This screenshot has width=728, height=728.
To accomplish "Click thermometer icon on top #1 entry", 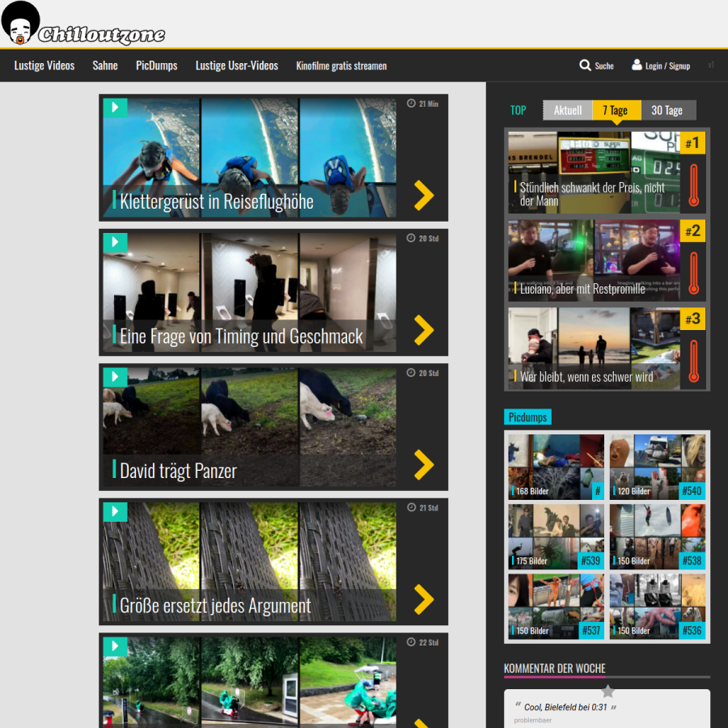I will pyautogui.click(x=694, y=185).
